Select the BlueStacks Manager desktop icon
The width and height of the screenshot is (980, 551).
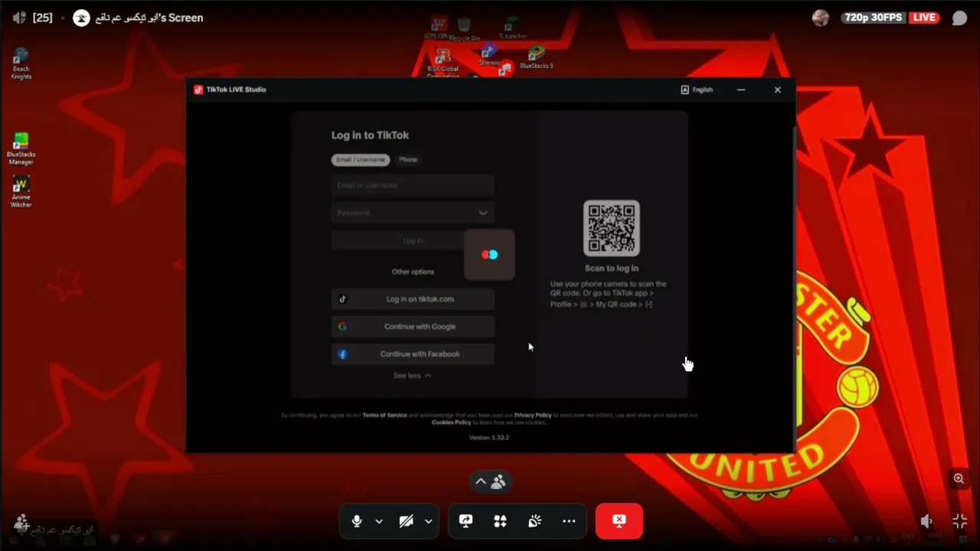(21, 149)
